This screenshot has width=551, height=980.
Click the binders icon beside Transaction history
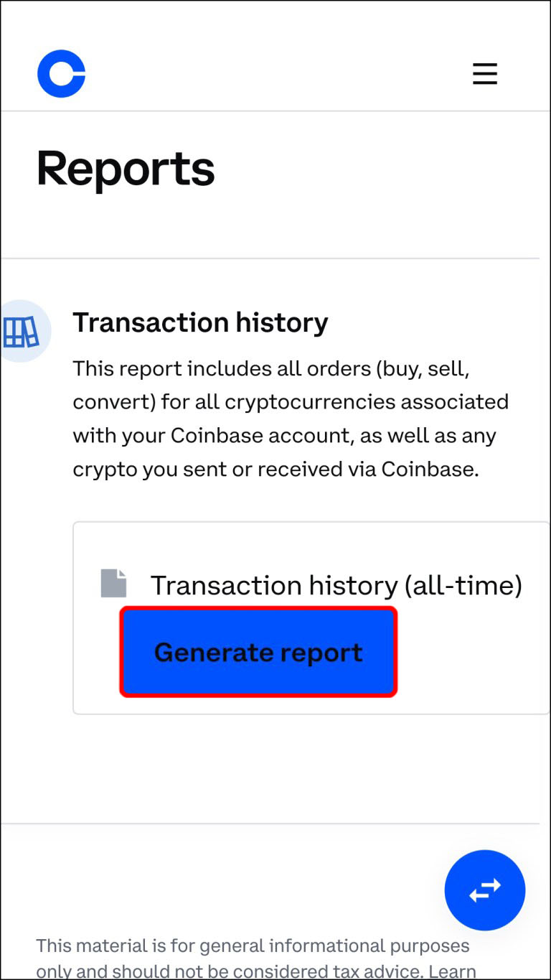[22, 332]
